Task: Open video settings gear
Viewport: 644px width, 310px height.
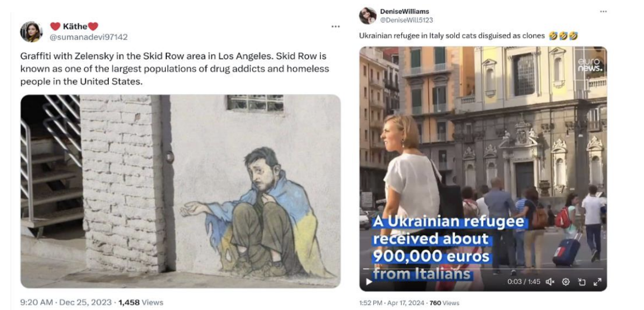Action: click(565, 282)
